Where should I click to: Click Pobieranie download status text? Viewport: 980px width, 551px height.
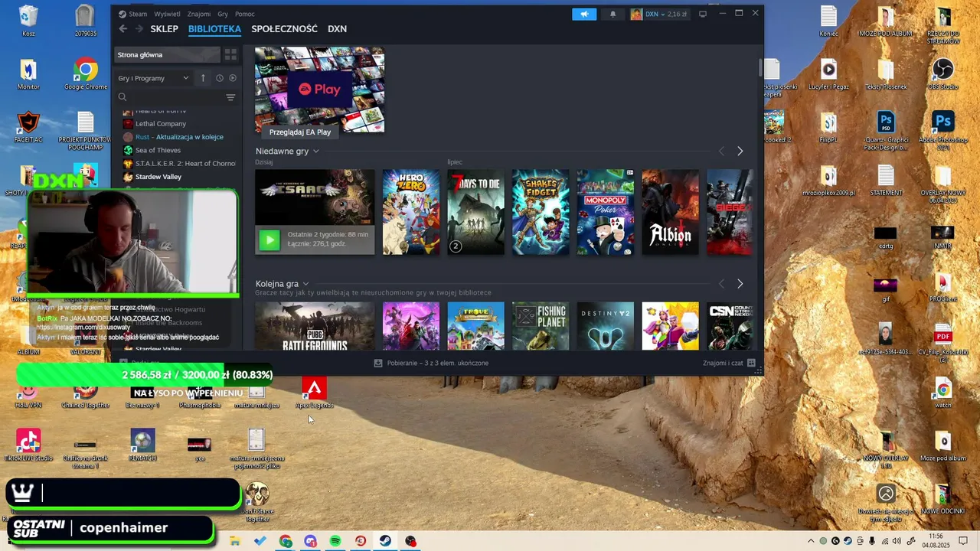[438, 363]
